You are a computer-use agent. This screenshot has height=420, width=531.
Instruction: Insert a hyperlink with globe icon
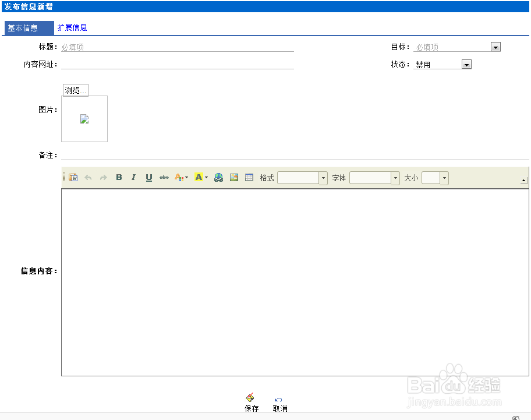[218, 177]
